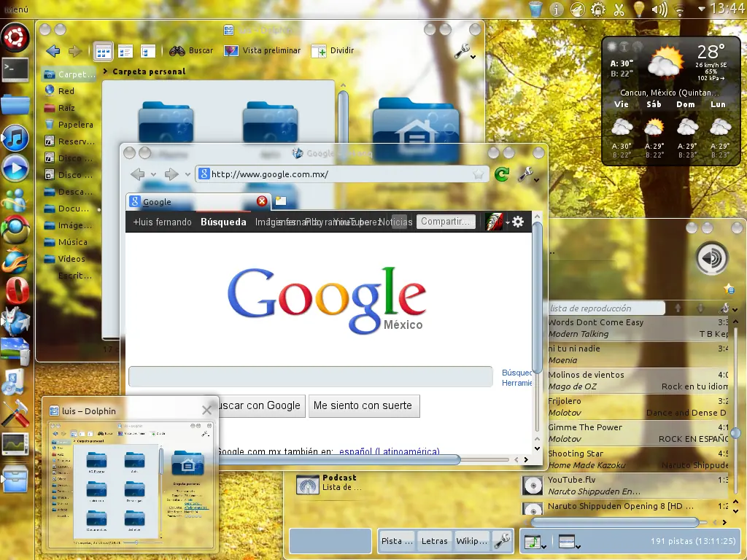
Task: Select track Gimme The Power
Action: [x=638, y=433]
